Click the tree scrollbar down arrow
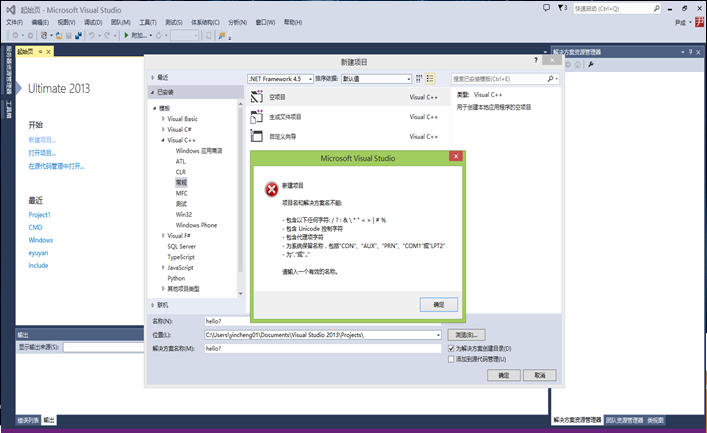The height and width of the screenshot is (433, 707). 240,294
